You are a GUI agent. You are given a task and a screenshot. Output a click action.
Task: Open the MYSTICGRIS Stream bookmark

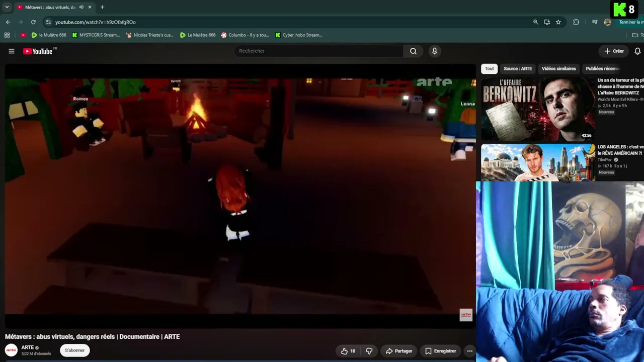[x=96, y=35]
